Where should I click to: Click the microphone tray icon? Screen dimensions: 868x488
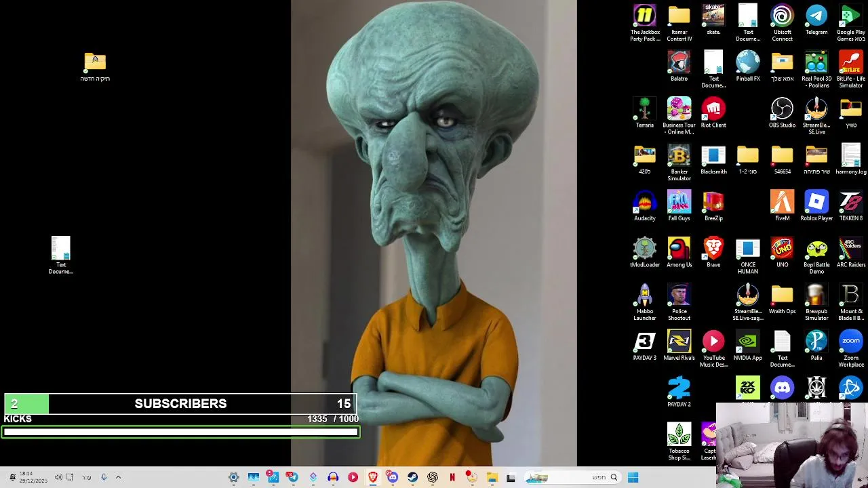click(104, 477)
